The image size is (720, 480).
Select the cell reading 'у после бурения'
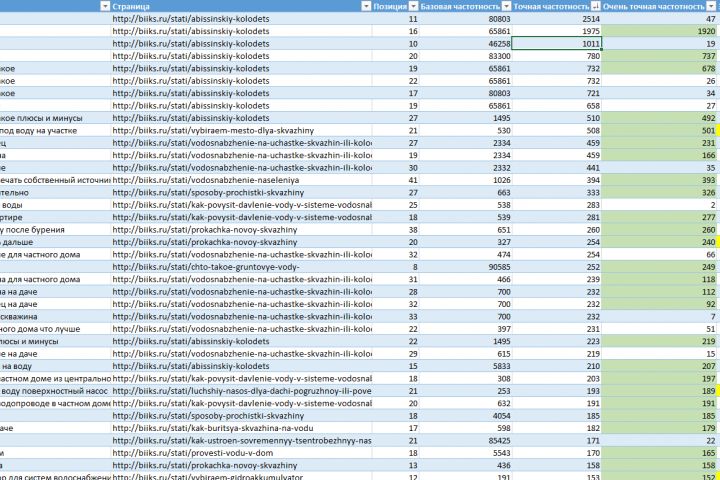click(x=55, y=230)
